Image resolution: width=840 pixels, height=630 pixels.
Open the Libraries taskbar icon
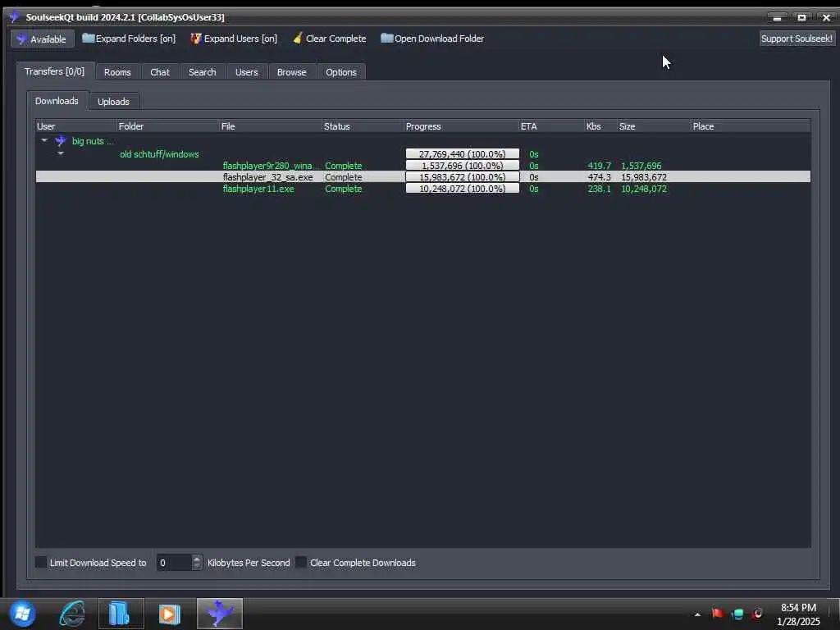[x=120, y=614]
